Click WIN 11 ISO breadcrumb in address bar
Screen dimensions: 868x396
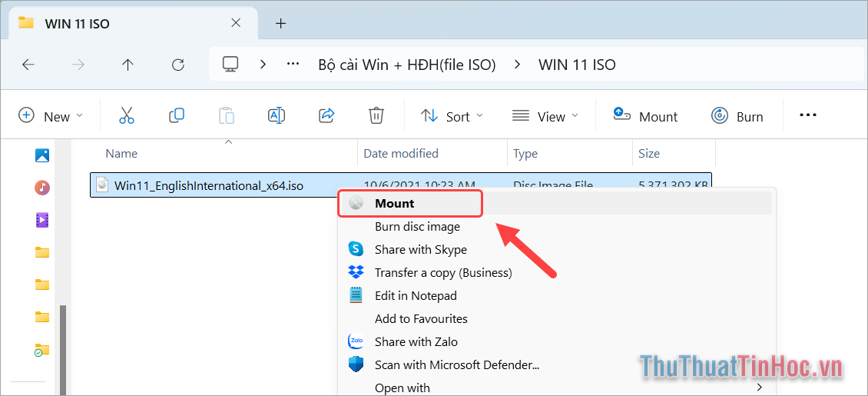pyautogui.click(x=577, y=65)
